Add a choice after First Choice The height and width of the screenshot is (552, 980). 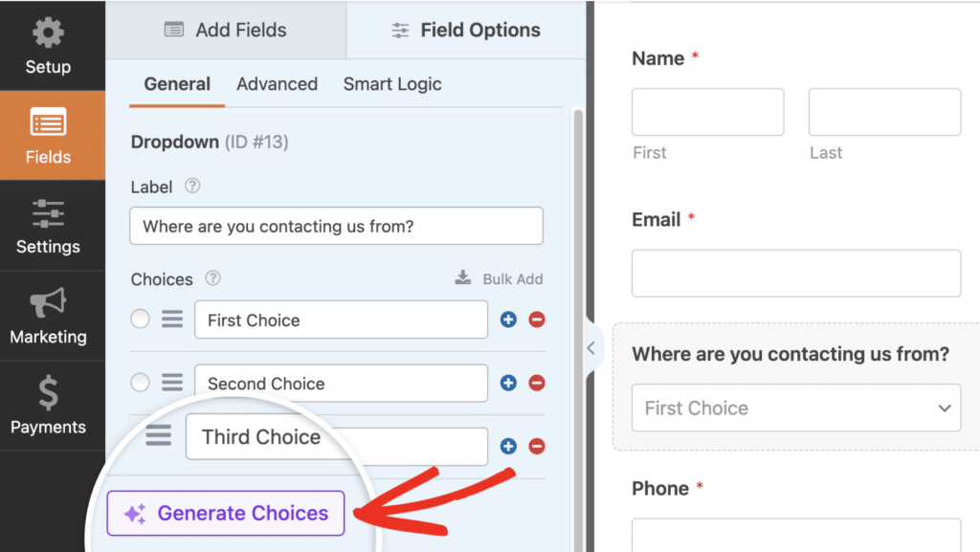pos(508,320)
